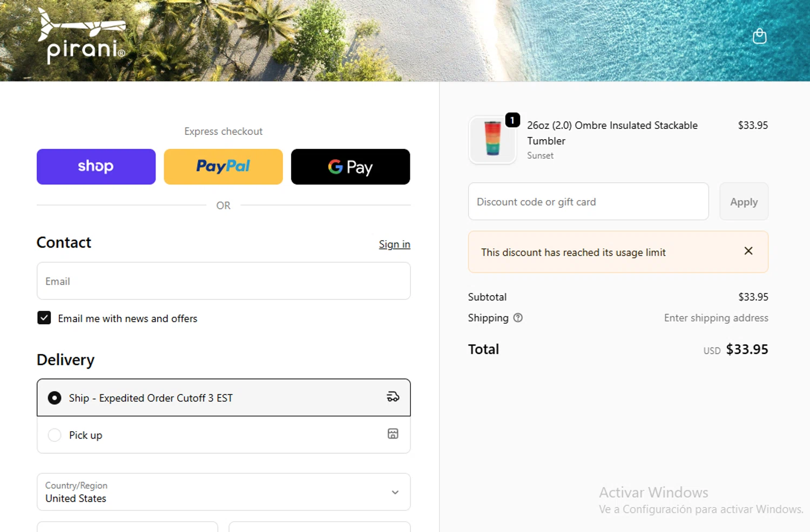The width and height of the screenshot is (810, 532).
Task: Check out with Shop Pay button
Action: [x=96, y=167]
